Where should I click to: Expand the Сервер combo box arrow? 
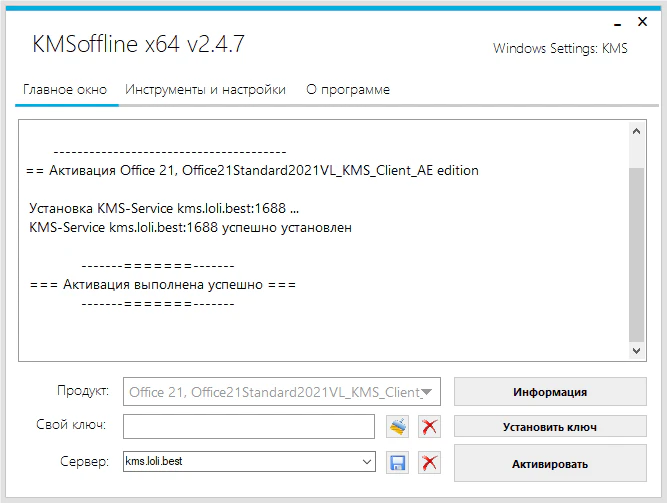[x=366, y=462]
